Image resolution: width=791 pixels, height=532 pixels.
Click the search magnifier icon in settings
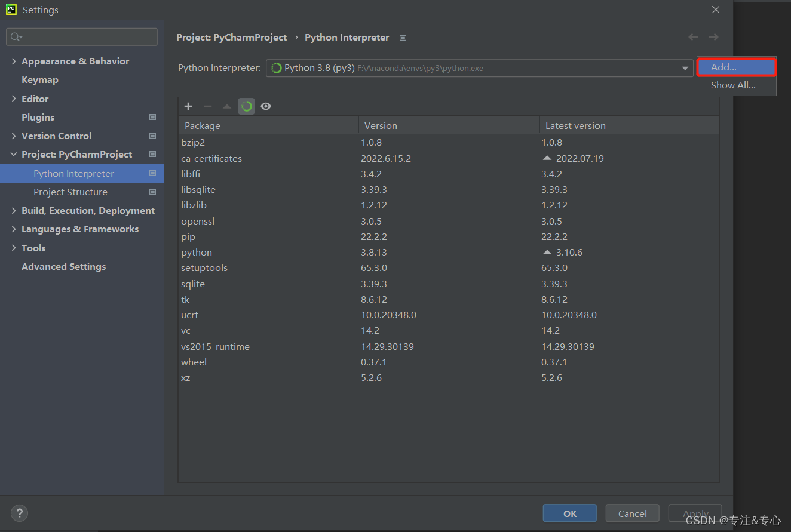click(16, 37)
